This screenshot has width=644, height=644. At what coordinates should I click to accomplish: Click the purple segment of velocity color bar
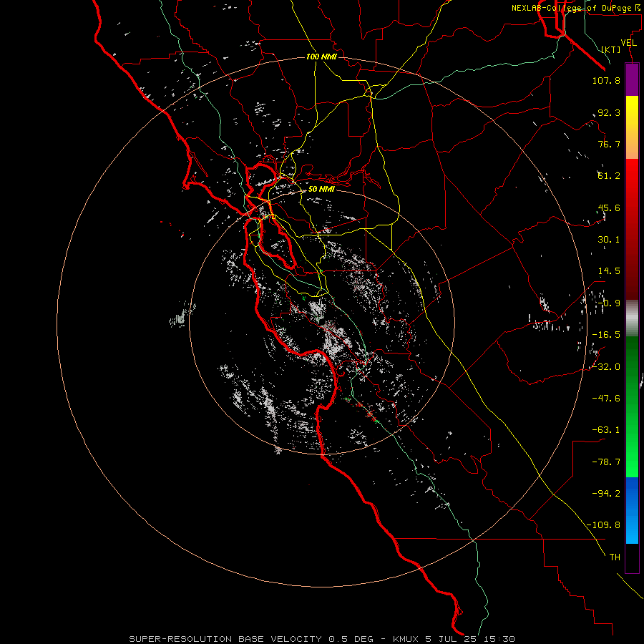(x=632, y=80)
